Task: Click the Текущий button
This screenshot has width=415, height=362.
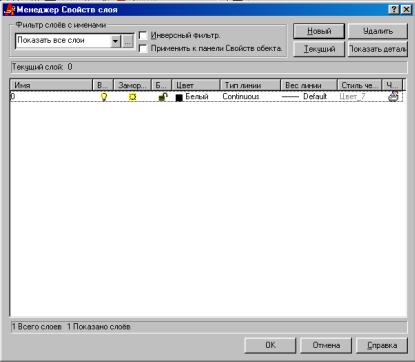Action: pos(319,49)
